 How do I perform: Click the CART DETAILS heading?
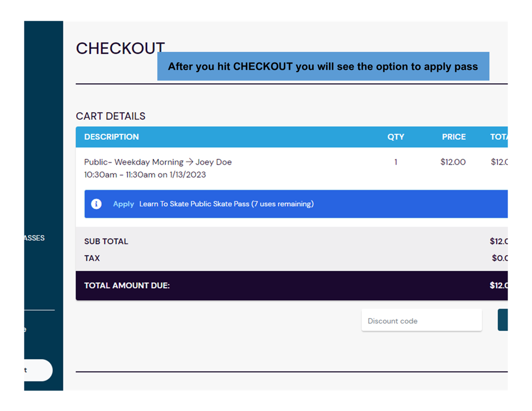pyautogui.click(x=111, y=116)
